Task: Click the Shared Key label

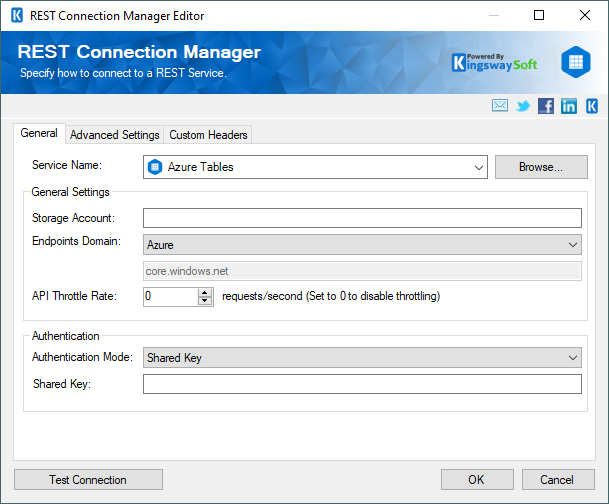Action: [x=62, y=384]
